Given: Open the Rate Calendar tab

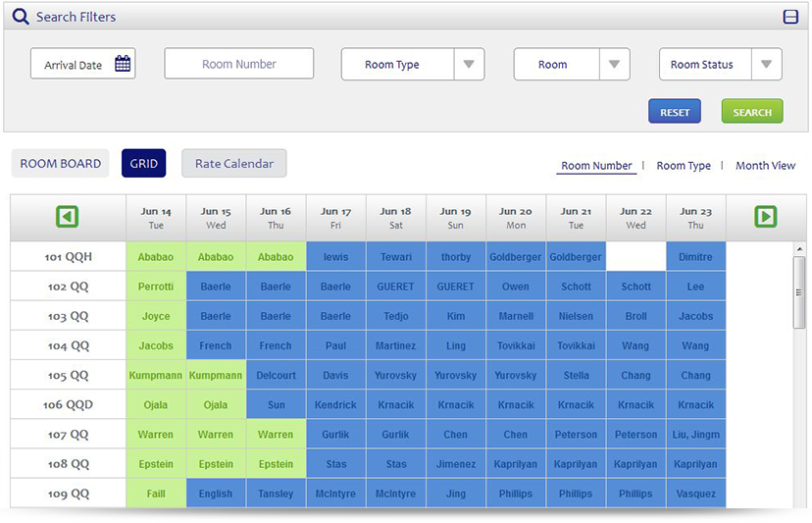Looking at the screenshot, I should click(x=234, y=163).
